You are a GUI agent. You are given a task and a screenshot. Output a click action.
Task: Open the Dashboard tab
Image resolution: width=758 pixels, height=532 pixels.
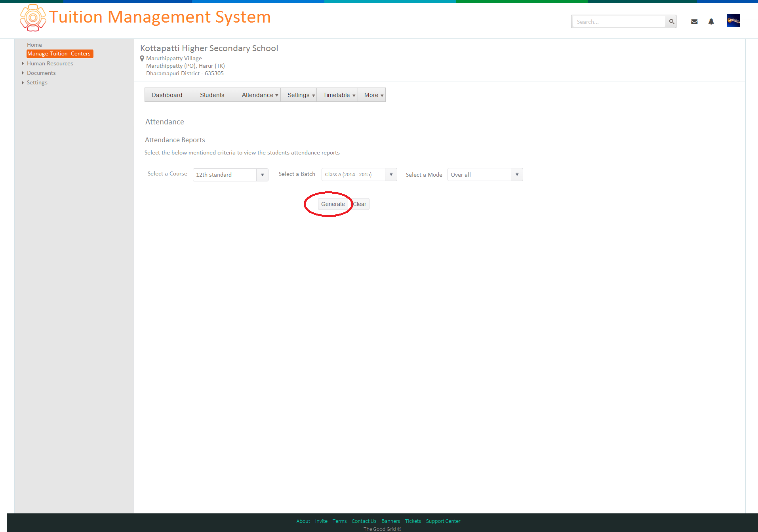[169, 95]
